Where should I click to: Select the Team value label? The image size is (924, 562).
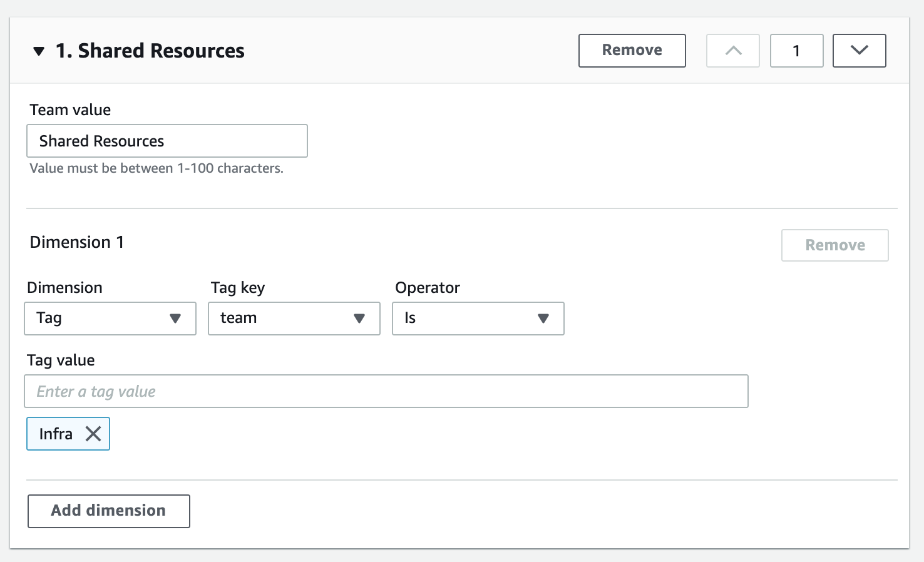(x=70, y=110)
